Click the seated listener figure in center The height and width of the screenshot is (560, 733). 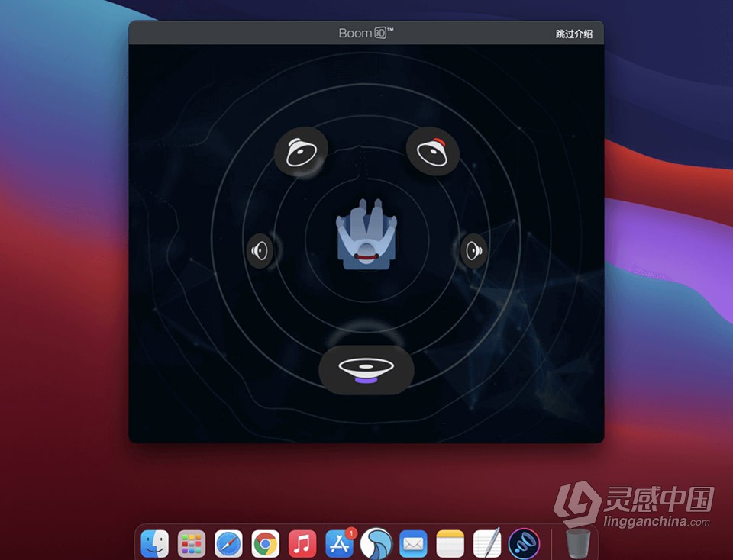tap(366, 234)
